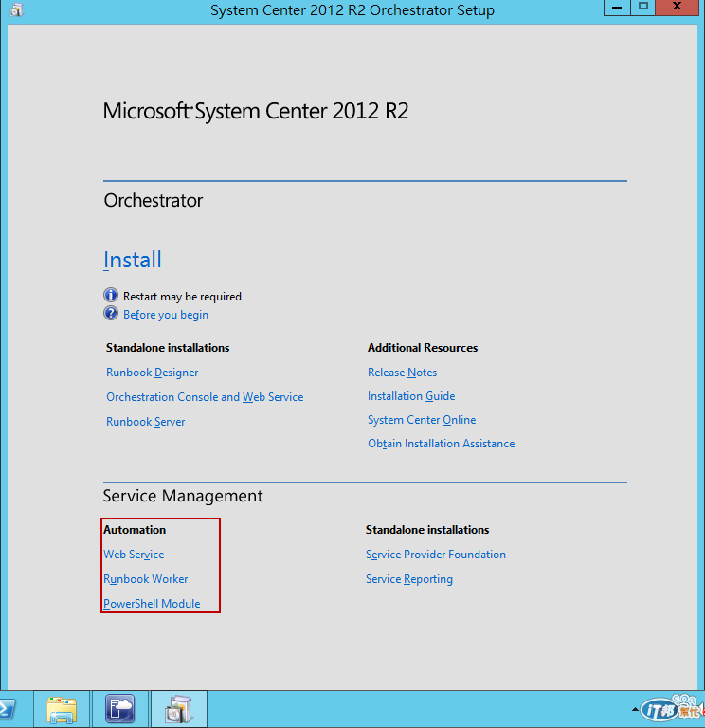Open the Installation Guide link
This screenshot has height=728, width=705.
(x=411, y=396)
